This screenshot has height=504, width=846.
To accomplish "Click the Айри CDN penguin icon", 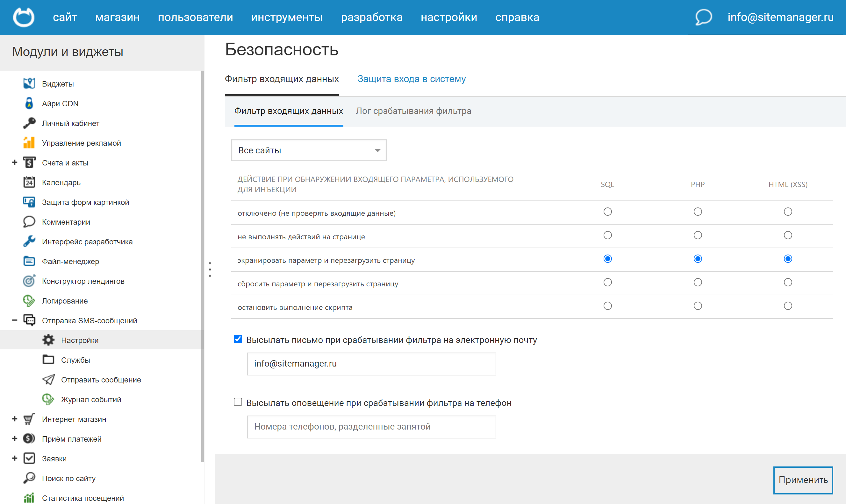I will (x=29, y=103).
